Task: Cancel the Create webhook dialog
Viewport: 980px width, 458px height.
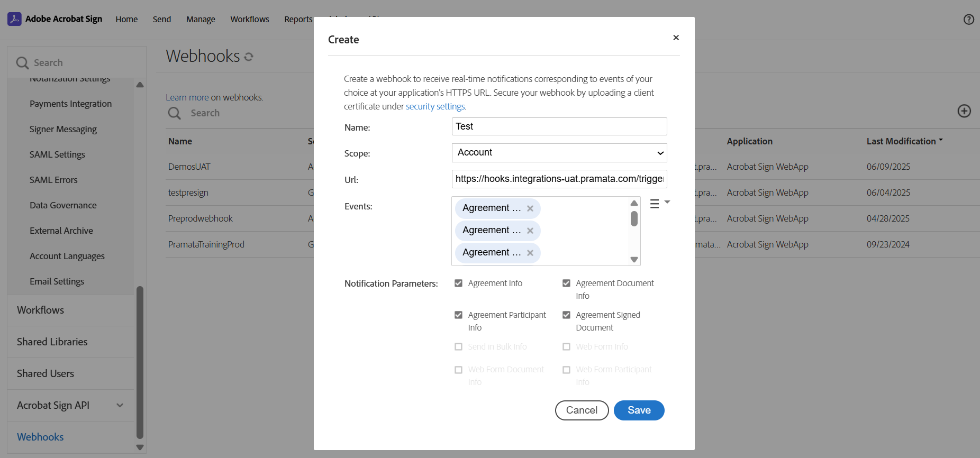Action: 582,410
